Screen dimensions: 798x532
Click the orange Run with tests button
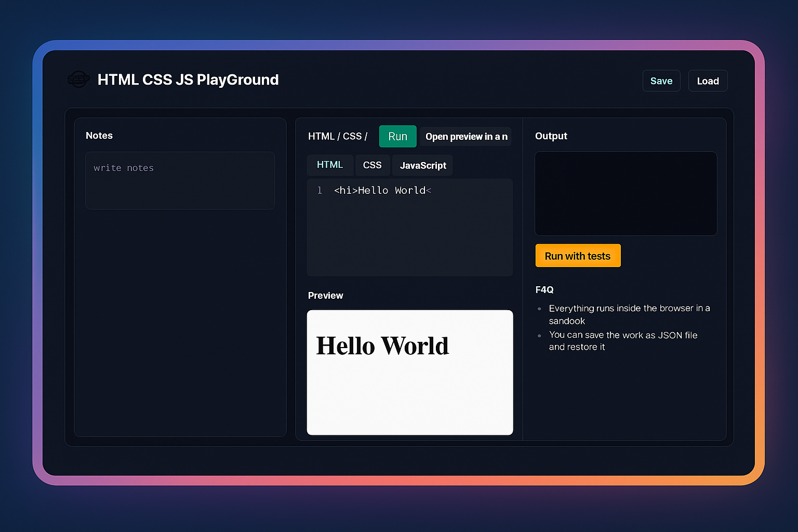pos(578,256)
